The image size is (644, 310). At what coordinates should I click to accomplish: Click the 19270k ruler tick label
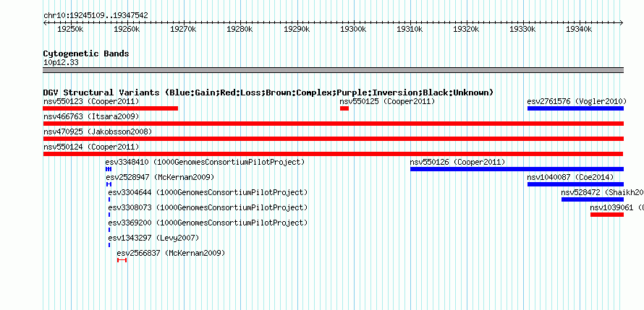click(x=184, y=29)
